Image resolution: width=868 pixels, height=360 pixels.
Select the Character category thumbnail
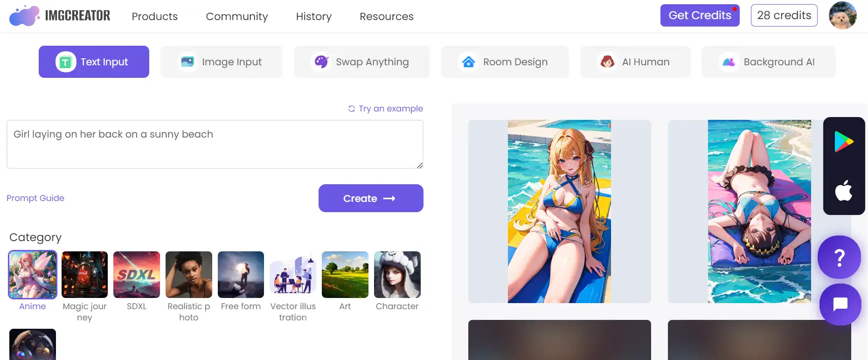tap(397, 275)
